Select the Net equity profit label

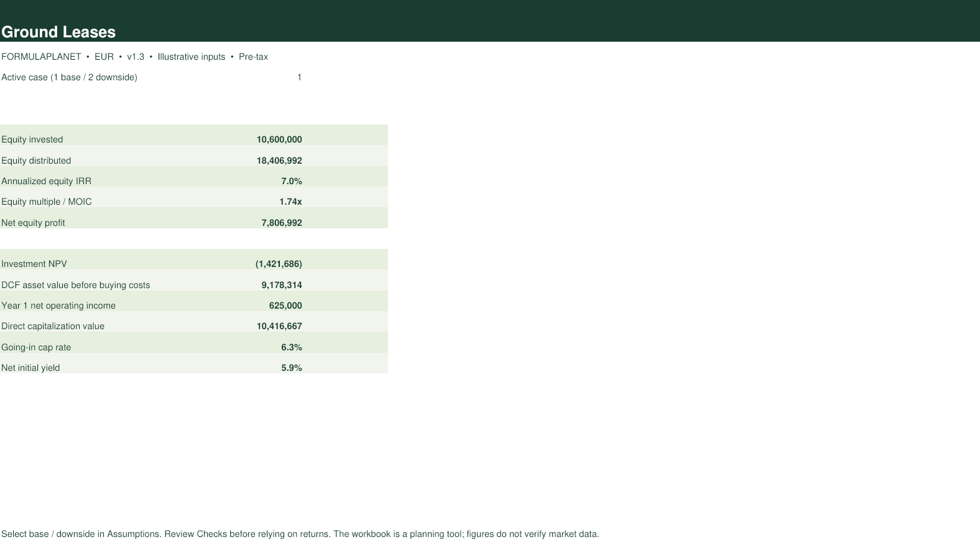click(x=33, y=223)
